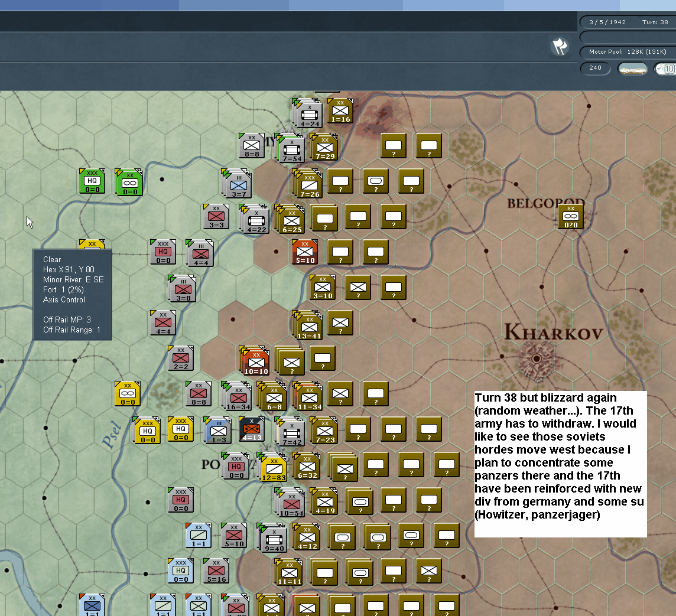Image resolution: width=676 pixels, height=616 pixels.
Task: Select the 16=34 division stack counter
Action: pyautogui.click(x=237, y=396)
